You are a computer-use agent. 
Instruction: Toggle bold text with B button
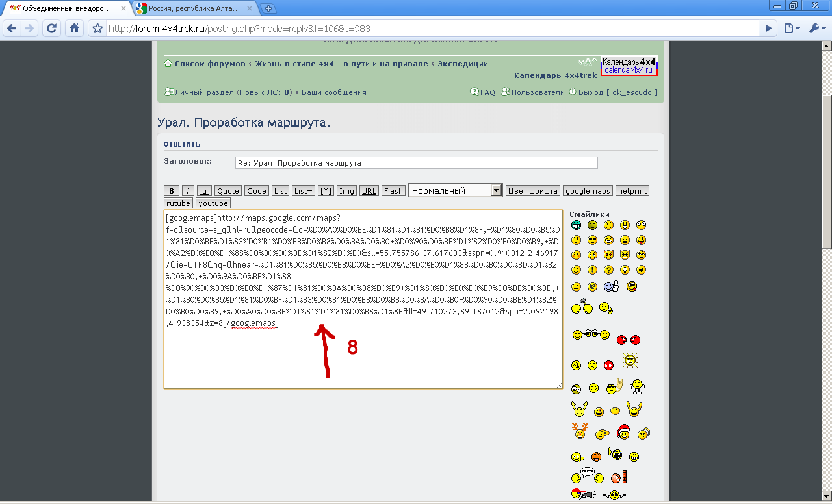pyautogui.click(x=172, y=191)
